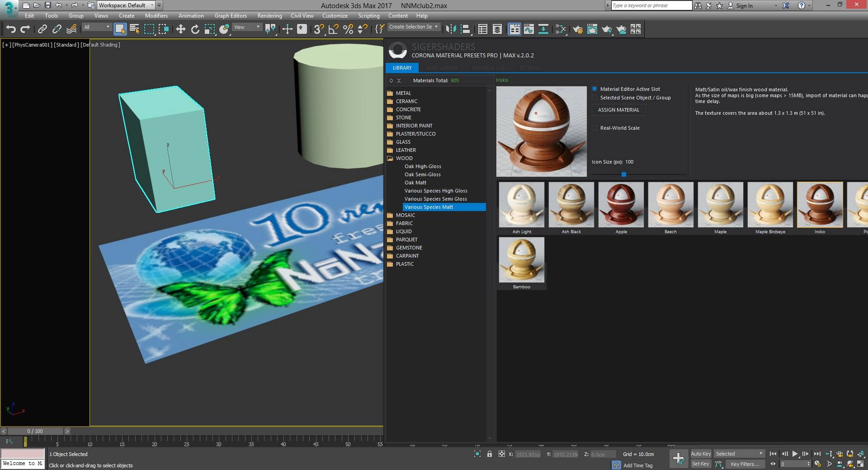The image size is (868, 470).
Task: Open the Create Selection Set dropdown
Action: pos(413,27)
